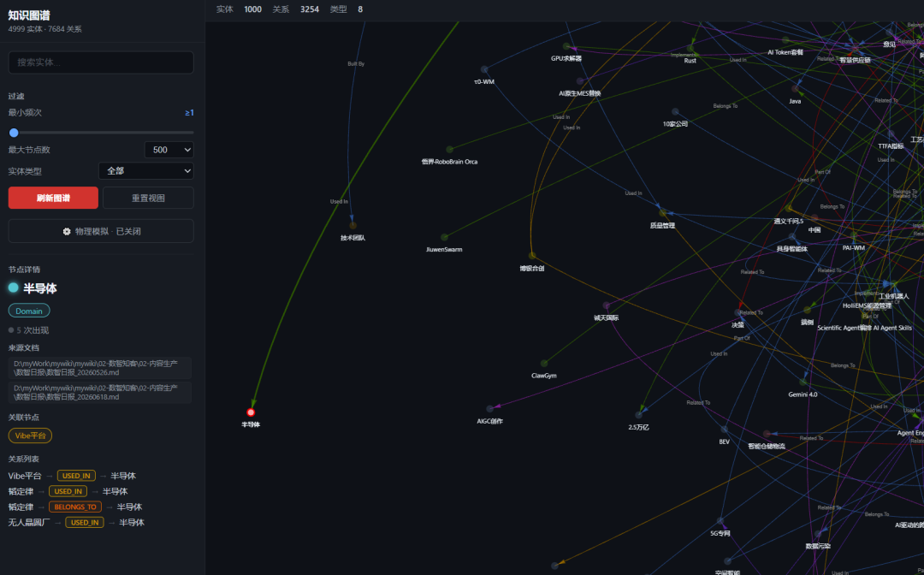Select the AI Token套餐 node
The width and height of the screenshot is (924, 575).
785,40
